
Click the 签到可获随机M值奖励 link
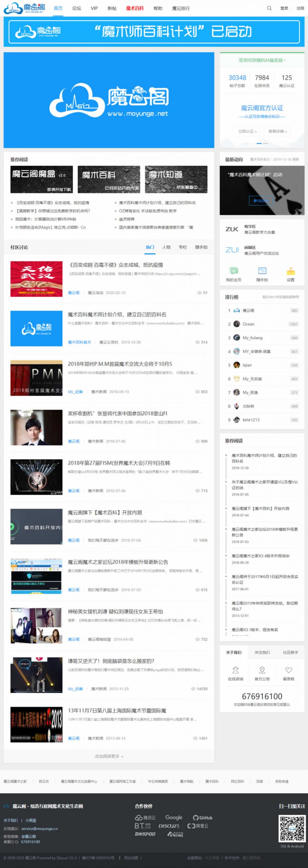point(262,60)
